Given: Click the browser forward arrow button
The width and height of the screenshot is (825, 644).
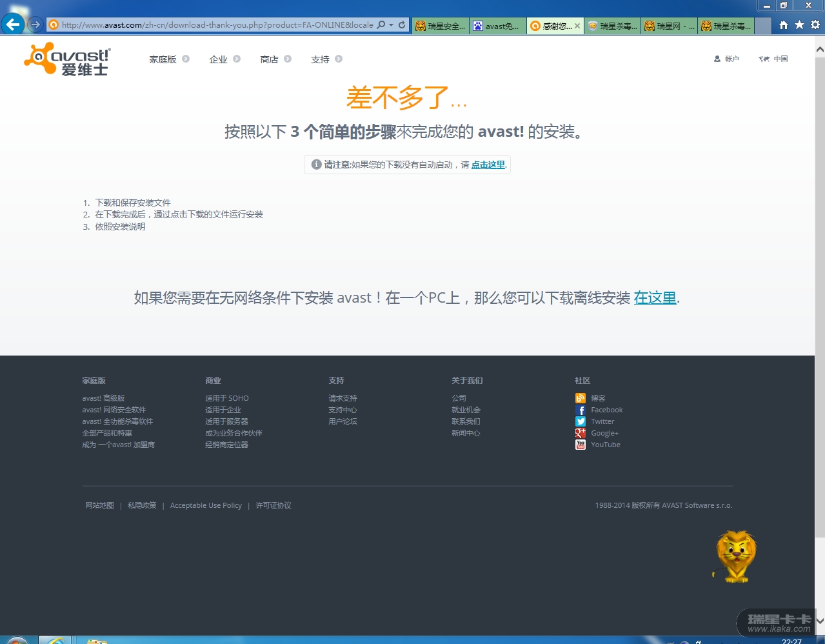Looking at the screenshot, I should point(35,25).
